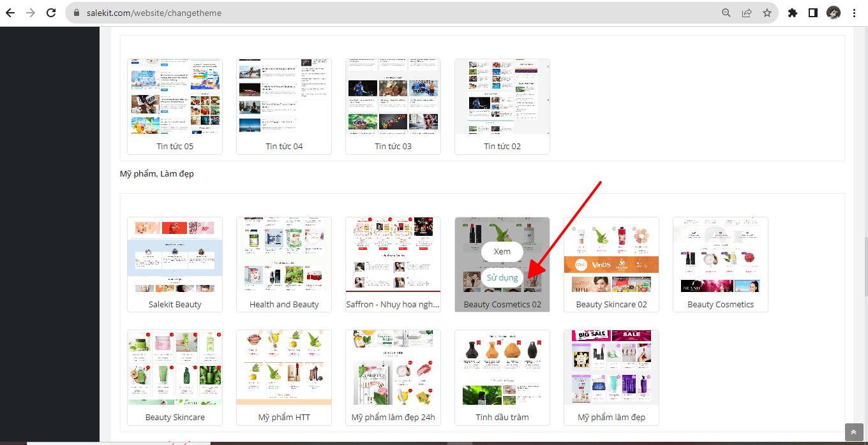This screenshot has height=445, width=868.
Task: Select the Health and Beauty theme
Action: point(284,255)
